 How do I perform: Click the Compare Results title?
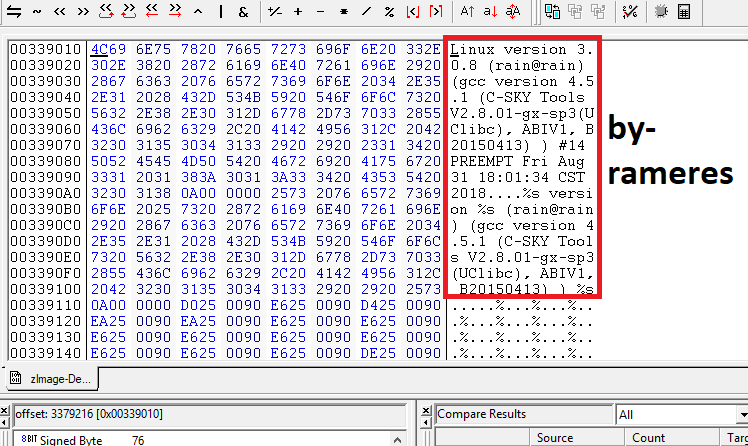tap(481, 414)
